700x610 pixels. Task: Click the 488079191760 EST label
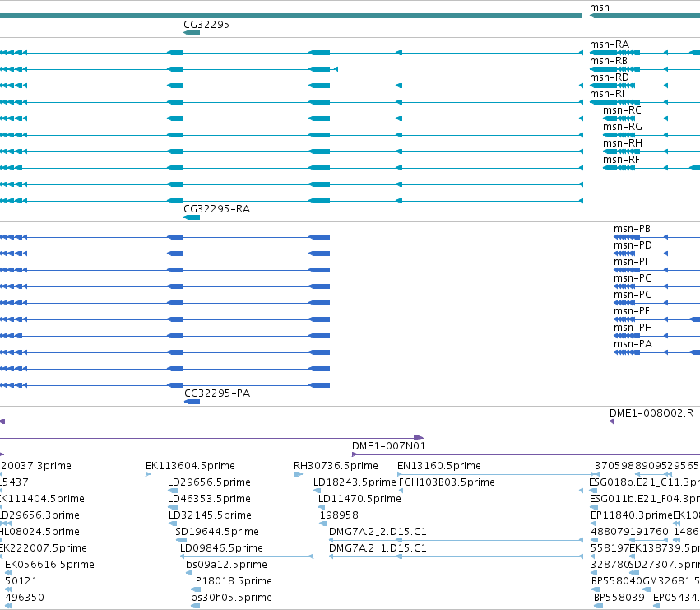(629, 533)
